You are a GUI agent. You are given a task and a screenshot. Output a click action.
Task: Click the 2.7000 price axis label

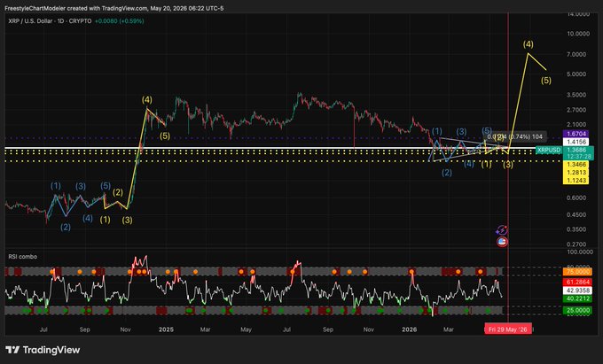tap(576, 110)
